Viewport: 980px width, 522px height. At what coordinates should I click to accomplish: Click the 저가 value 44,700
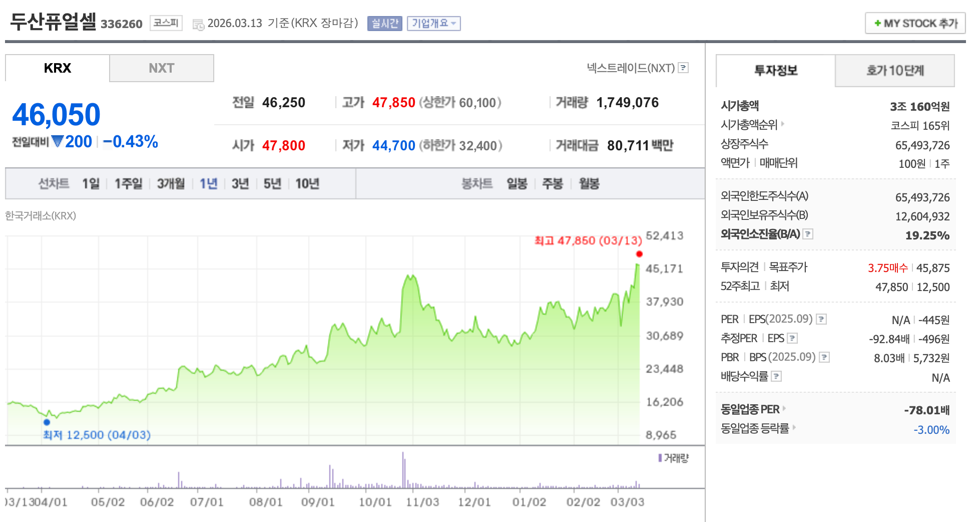394,146
